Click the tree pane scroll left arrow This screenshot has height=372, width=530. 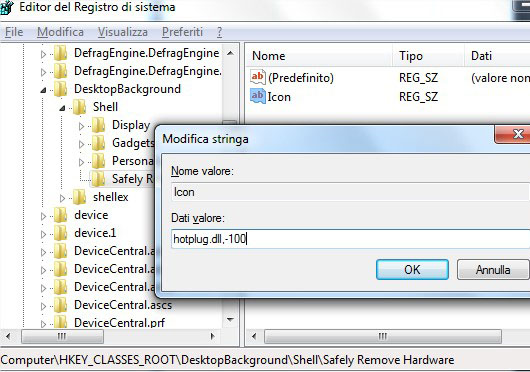[x=8, y=336]
